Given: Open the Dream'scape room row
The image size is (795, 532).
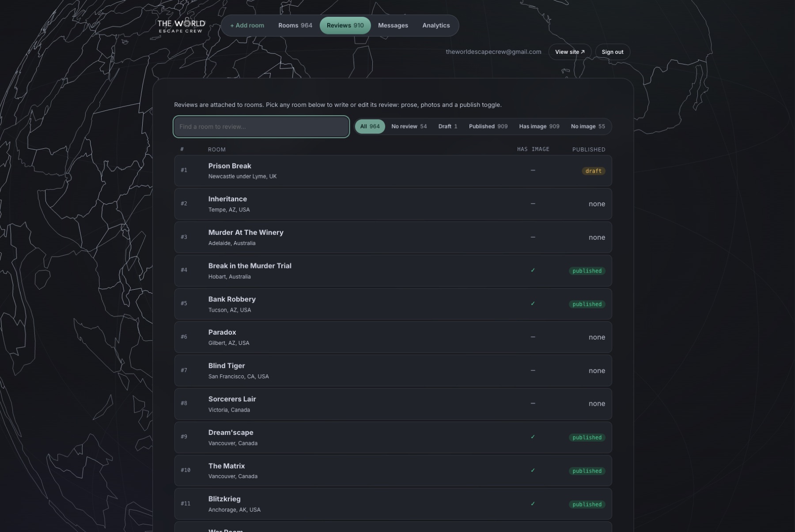Looking at the screenshot, I should click(x=393, y=438).
